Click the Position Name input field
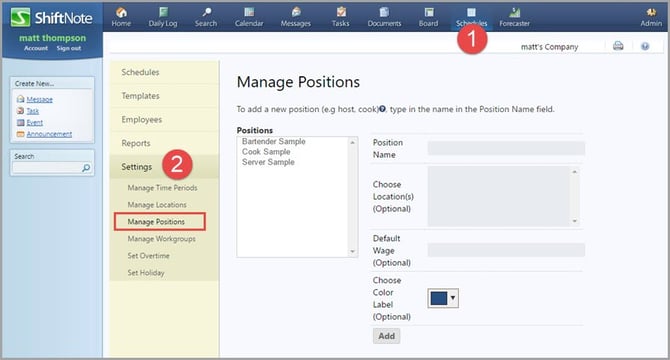This screenshot has width=670, height=360. pyautogui.click(x=506, y=148)
